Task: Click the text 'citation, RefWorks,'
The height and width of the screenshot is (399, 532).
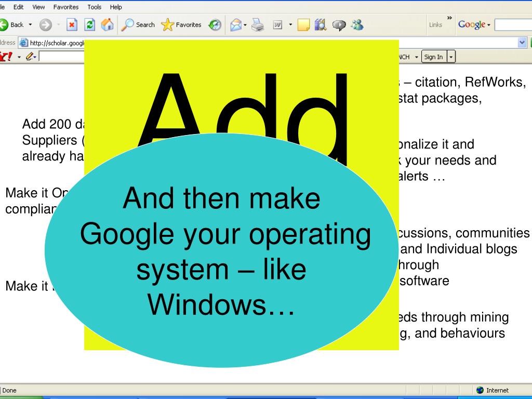Action: [470, 82]
